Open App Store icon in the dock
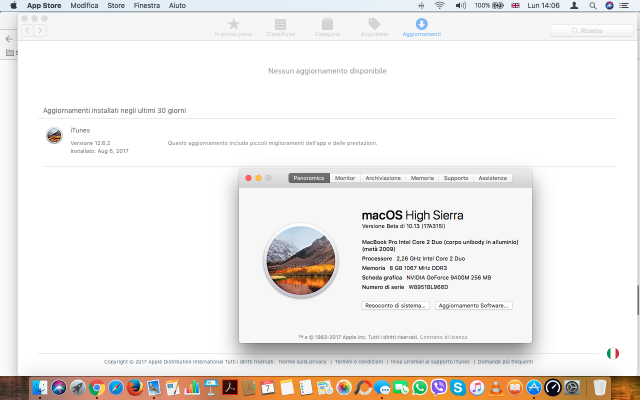Screen dimensions: 640x400 pyautogui.click(x=534, y=387)
